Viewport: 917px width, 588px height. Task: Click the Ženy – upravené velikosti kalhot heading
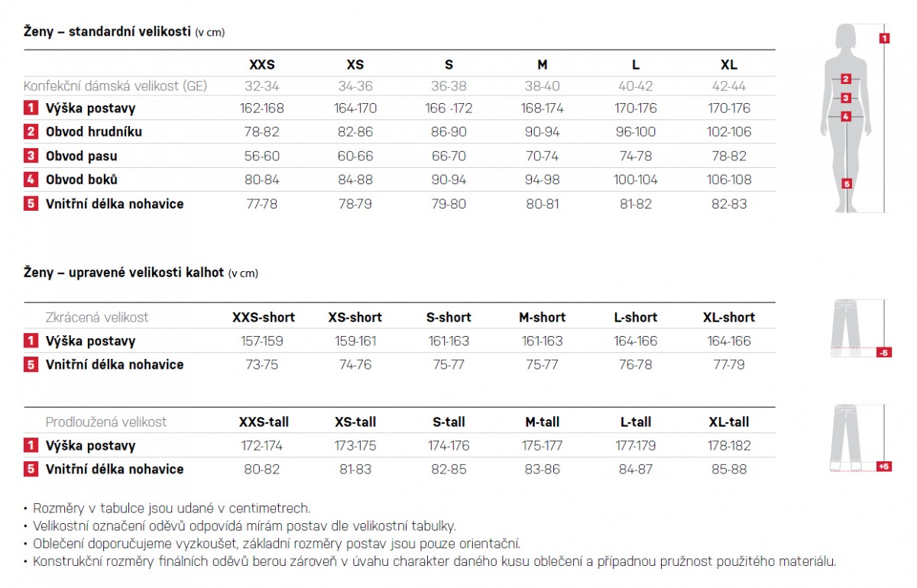(x=124, y=273)
